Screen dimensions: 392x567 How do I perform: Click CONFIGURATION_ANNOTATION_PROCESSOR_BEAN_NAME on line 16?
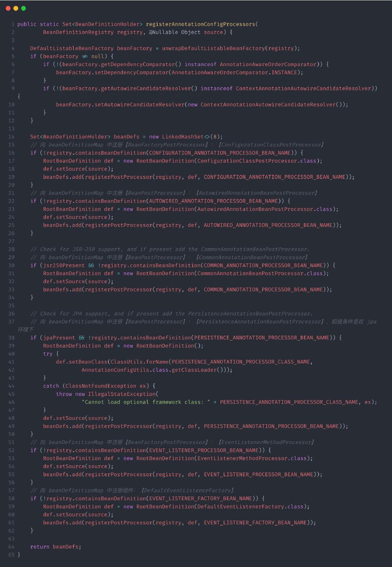point(220,153)
